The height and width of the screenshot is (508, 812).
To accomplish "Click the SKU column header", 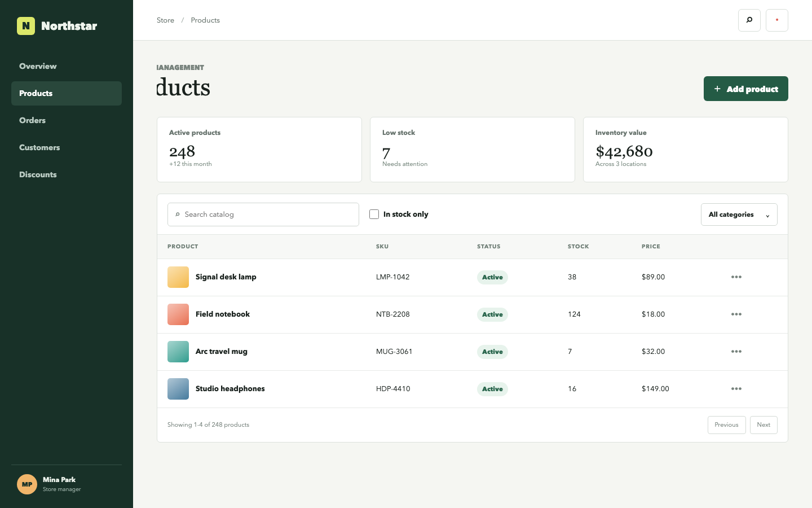I will coord(382,247).
